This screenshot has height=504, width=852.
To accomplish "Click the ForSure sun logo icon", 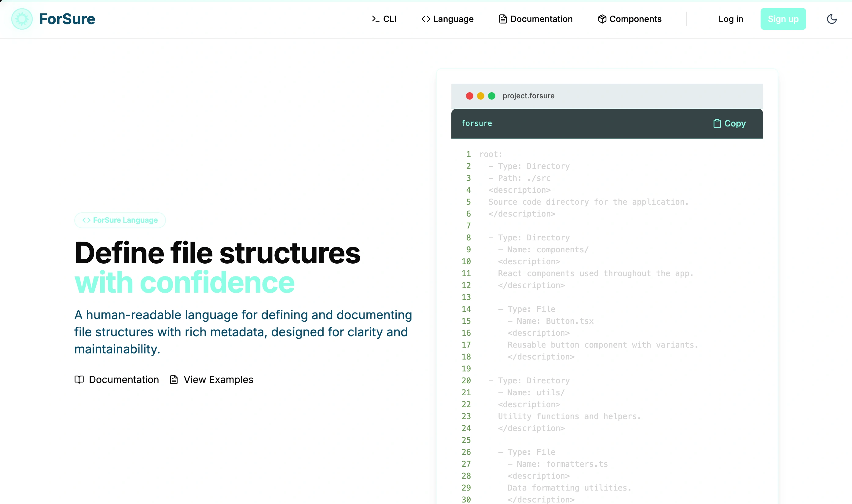I will point(22,19).
